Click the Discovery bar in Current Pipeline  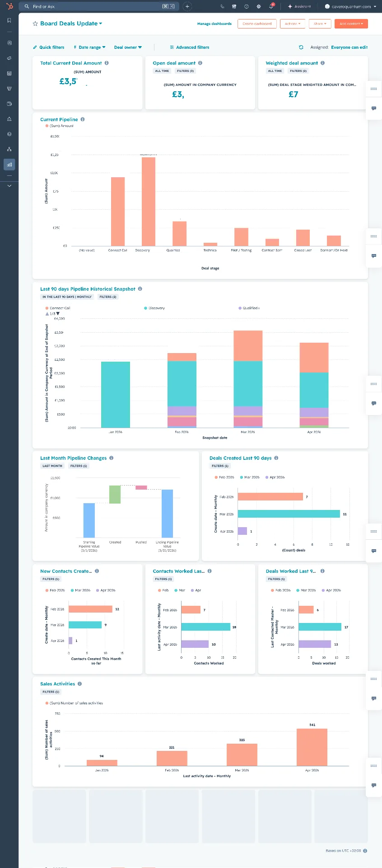149,201
